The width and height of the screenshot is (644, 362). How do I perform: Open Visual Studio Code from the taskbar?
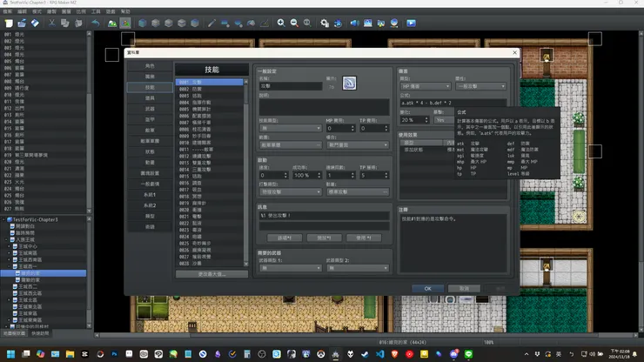point(379,354)
